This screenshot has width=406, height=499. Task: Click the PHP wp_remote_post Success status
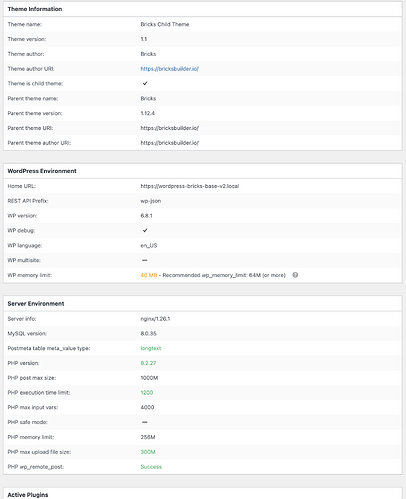tap(151, 467)
